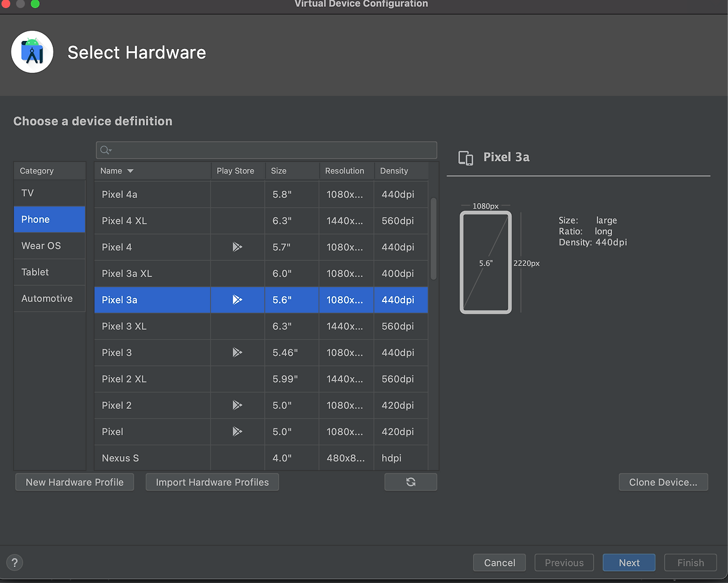This screenshot has height=583, width=728.
Task: Click the Cancel button
Action: (499, 563)
